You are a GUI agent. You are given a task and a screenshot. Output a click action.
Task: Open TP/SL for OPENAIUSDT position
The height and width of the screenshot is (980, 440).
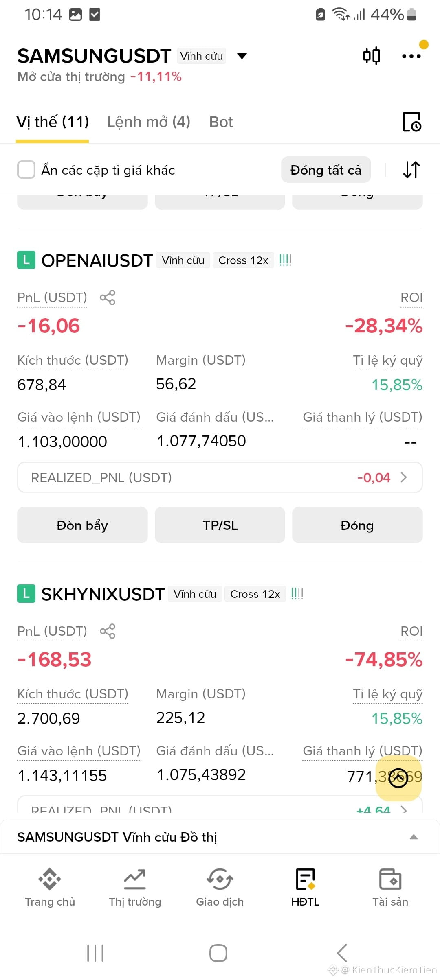pos(220,525)
